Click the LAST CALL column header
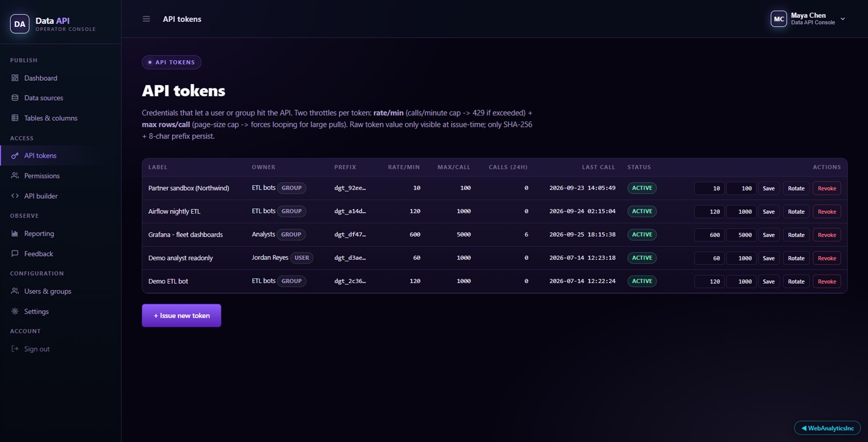Screen dimensions: 868x442 (x=598, y=167)
